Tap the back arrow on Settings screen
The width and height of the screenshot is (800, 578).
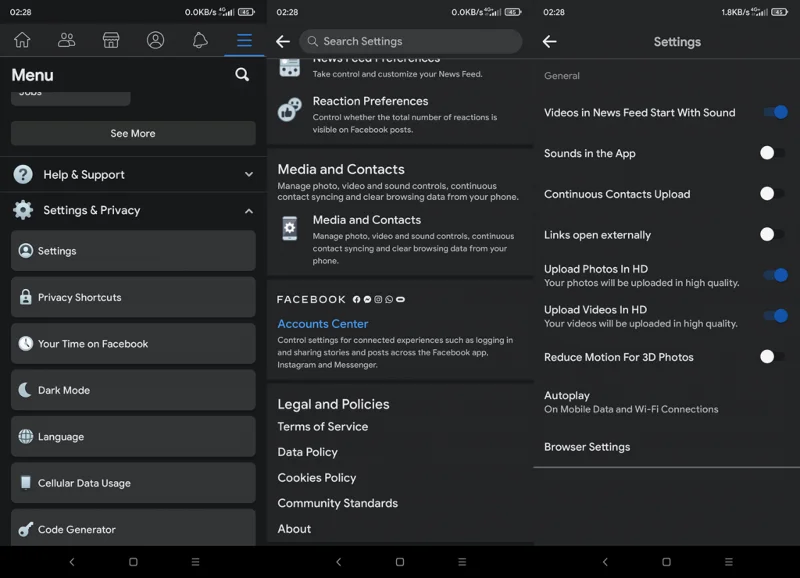click(x=549, y=41)
